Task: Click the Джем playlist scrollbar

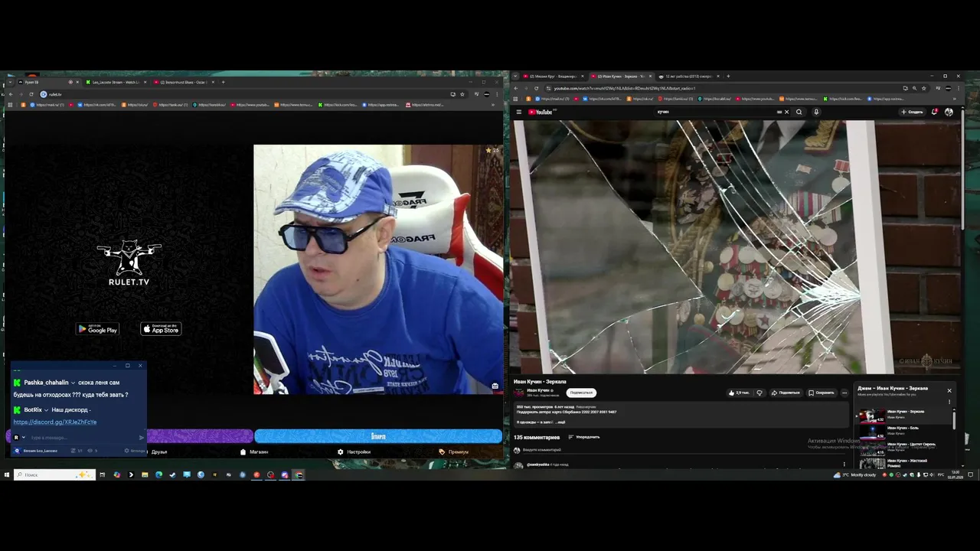Action: tap(954, 419)
